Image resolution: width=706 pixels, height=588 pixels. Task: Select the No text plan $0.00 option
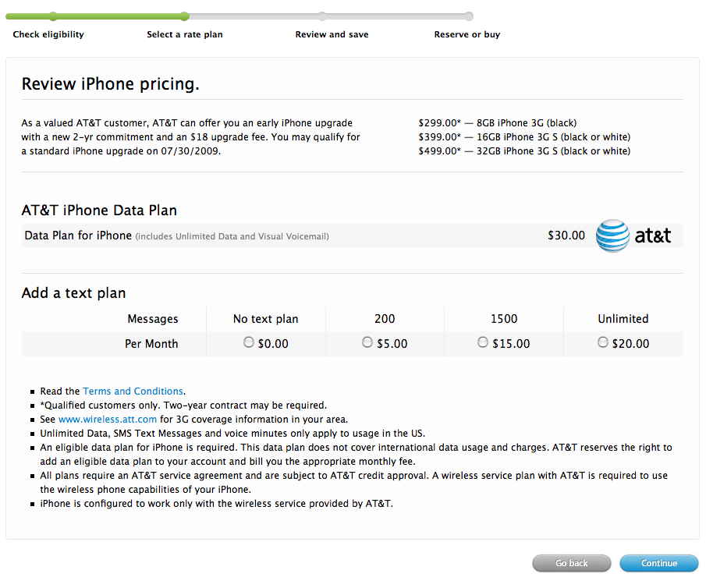[x=249, y=342]
